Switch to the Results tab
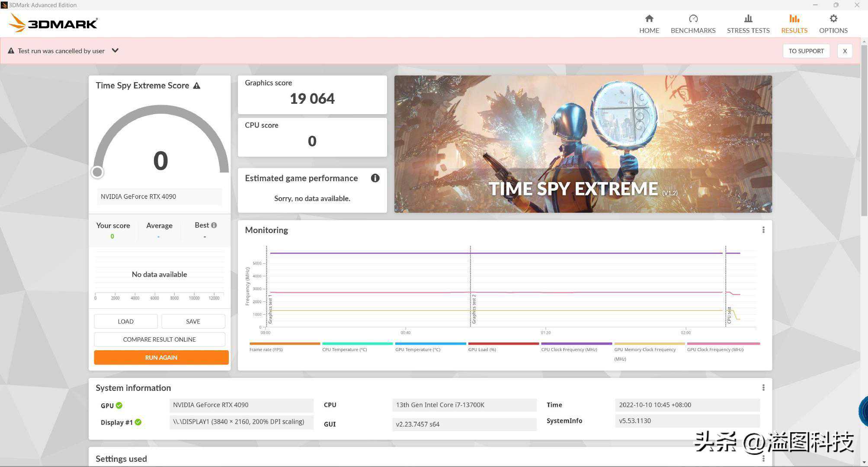The image size is (868, 467). (x=794, y=24)
